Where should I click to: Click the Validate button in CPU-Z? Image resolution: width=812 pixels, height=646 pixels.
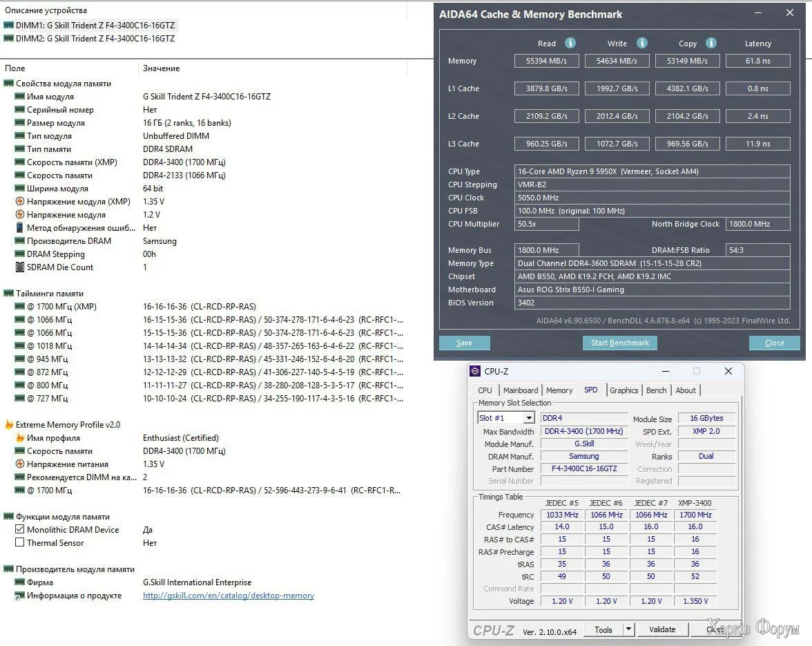coord(662,629)
